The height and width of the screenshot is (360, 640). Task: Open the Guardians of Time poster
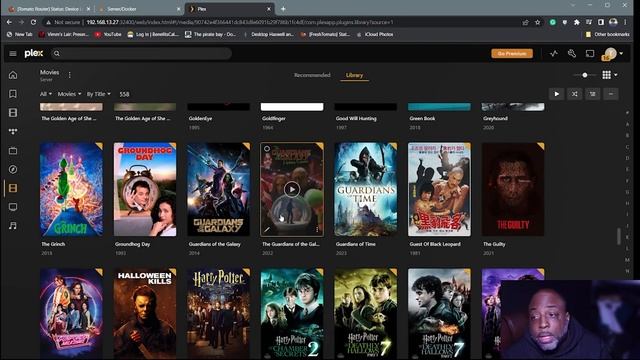pyautogui.click(x=366, y=189)
